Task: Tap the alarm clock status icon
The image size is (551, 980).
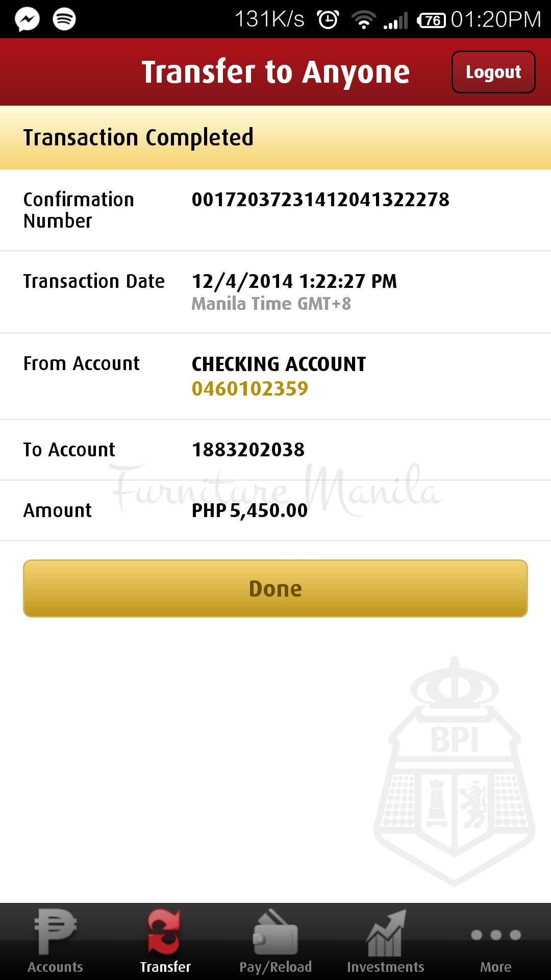Action: [328, 20]
